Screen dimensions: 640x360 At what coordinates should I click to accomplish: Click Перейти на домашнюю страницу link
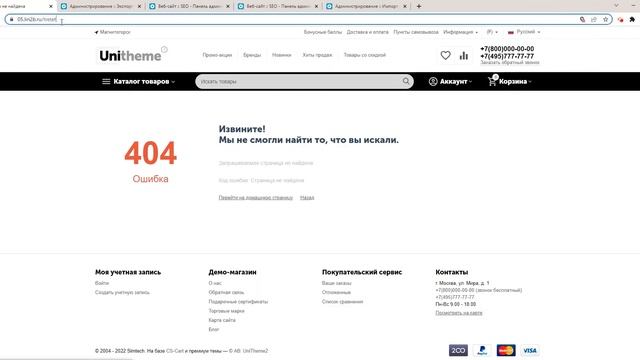click(256, 198)
